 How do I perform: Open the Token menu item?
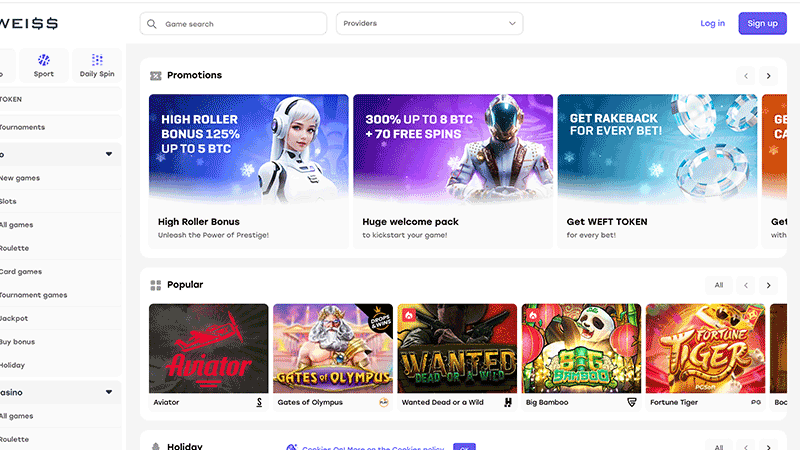coord(61,99)
